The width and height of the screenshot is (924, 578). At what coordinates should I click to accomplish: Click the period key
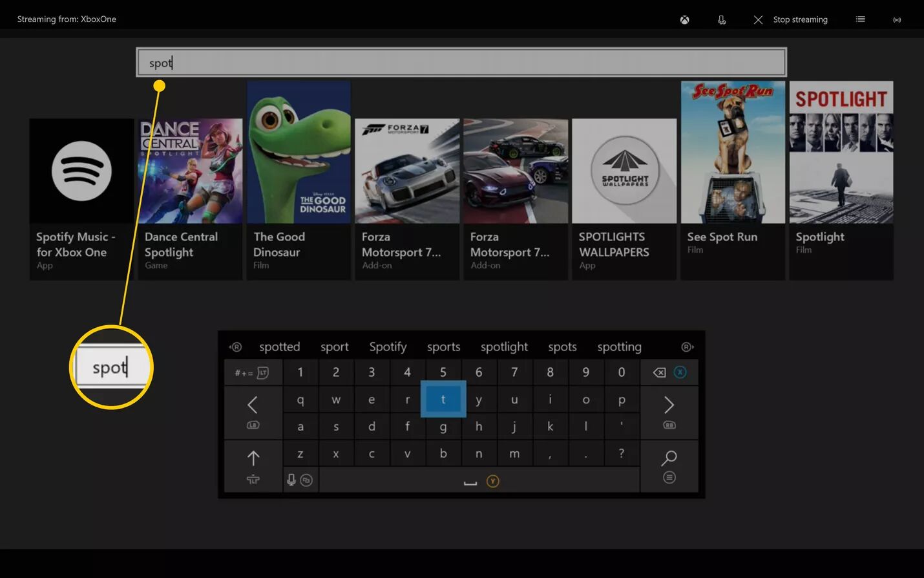point(586,453)
